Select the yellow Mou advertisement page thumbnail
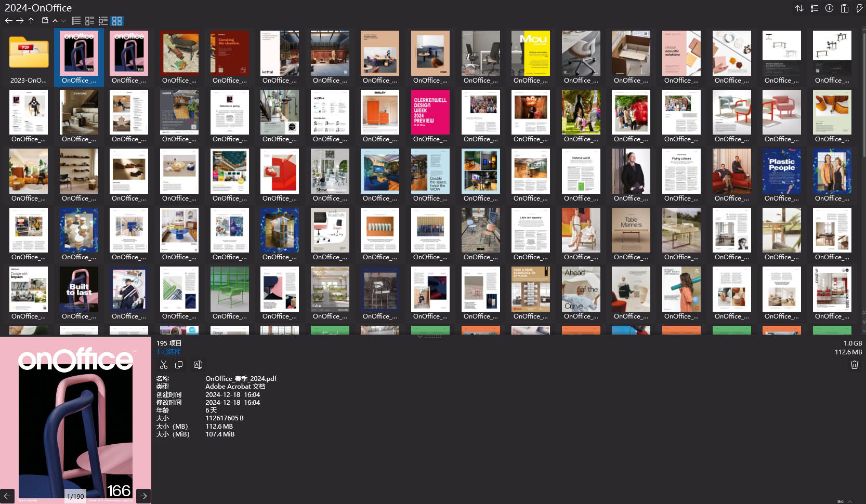The width and height of the screenshot is (866, 504). click(x=531, y=53)
